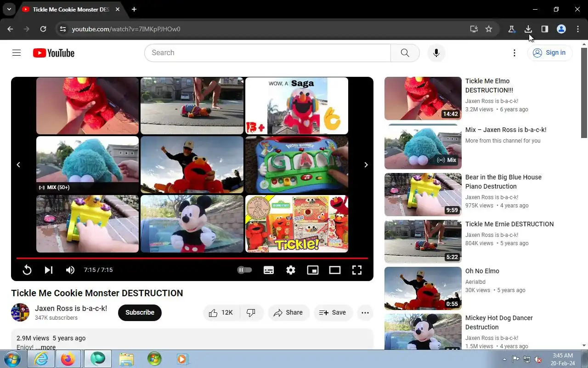Switch to theater mode
588x368 pixels.
(335, 270)
